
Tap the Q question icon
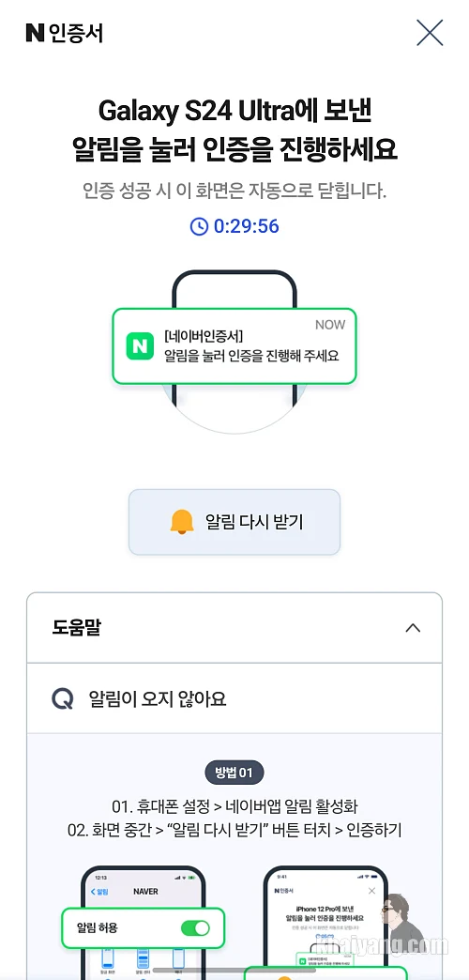(63, 698)
